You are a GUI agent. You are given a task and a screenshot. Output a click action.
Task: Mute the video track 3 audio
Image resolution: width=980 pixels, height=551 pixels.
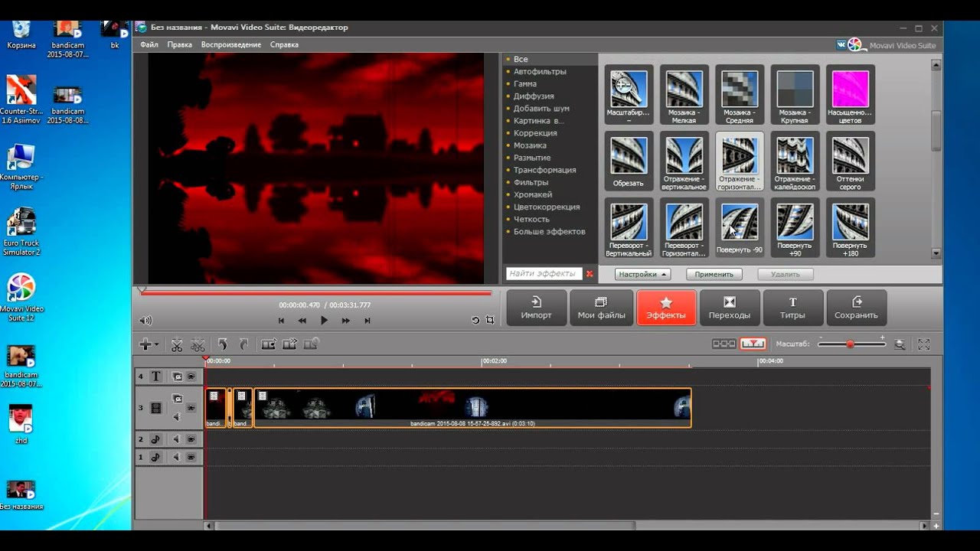177,417
